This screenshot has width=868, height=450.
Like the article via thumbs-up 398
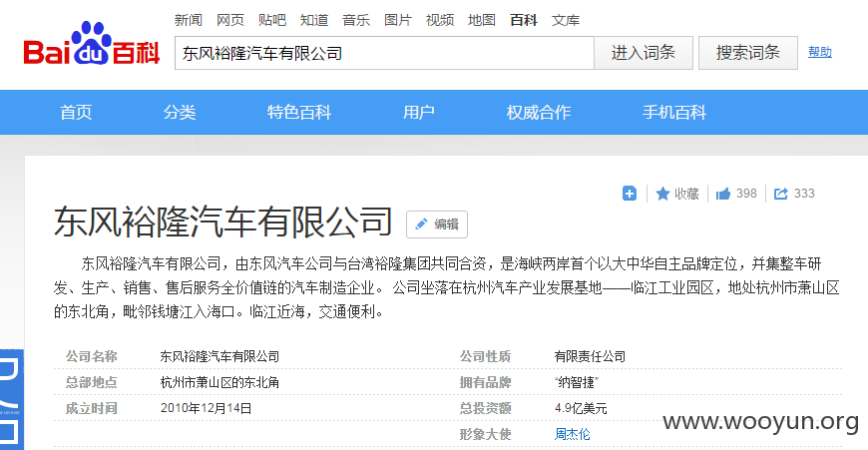[736, 194]
